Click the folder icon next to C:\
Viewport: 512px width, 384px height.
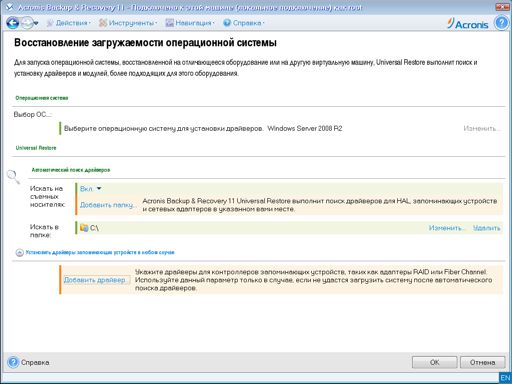(84, 228)
